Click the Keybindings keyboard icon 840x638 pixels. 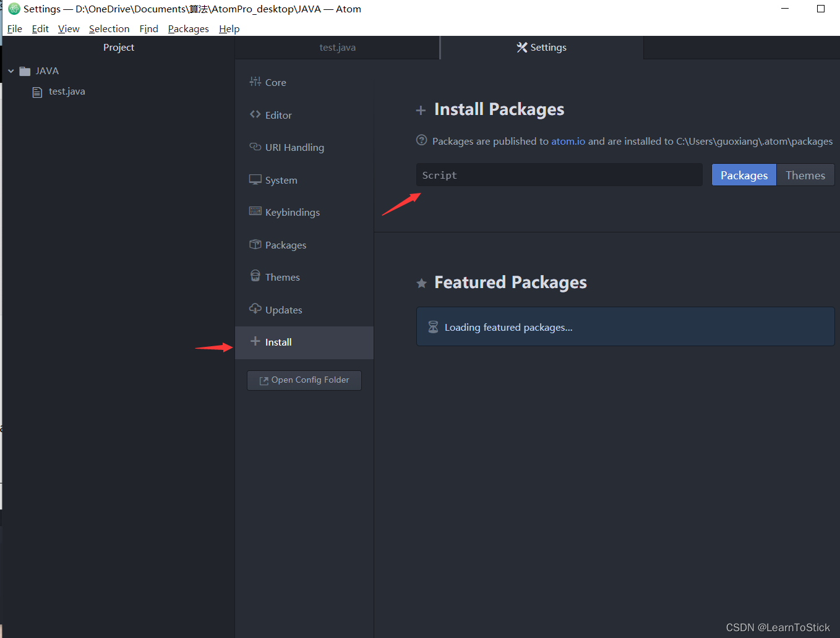[255, 211]
